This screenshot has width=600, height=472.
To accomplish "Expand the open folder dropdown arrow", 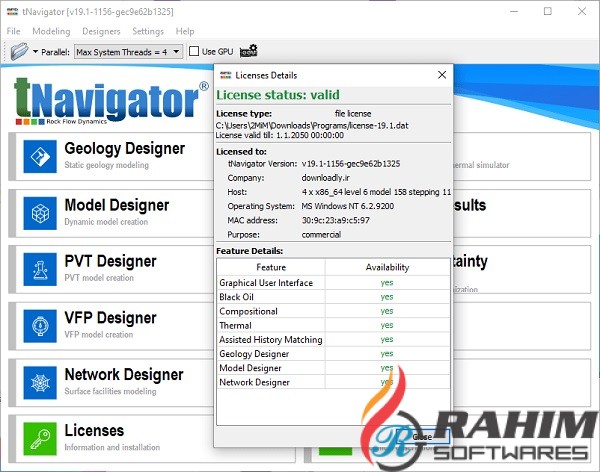I will tap(35, 51).
